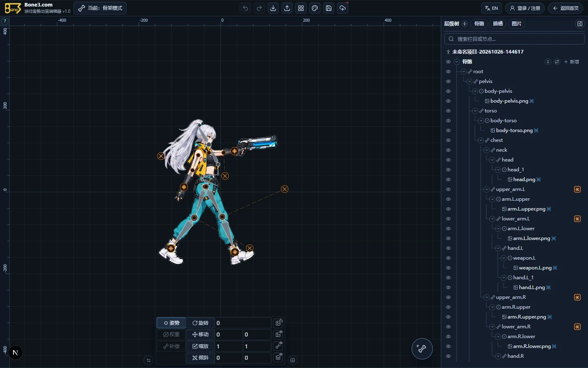Collapse the torso bone node
Screen dimensions: 588x368
(x=475, y=111)
